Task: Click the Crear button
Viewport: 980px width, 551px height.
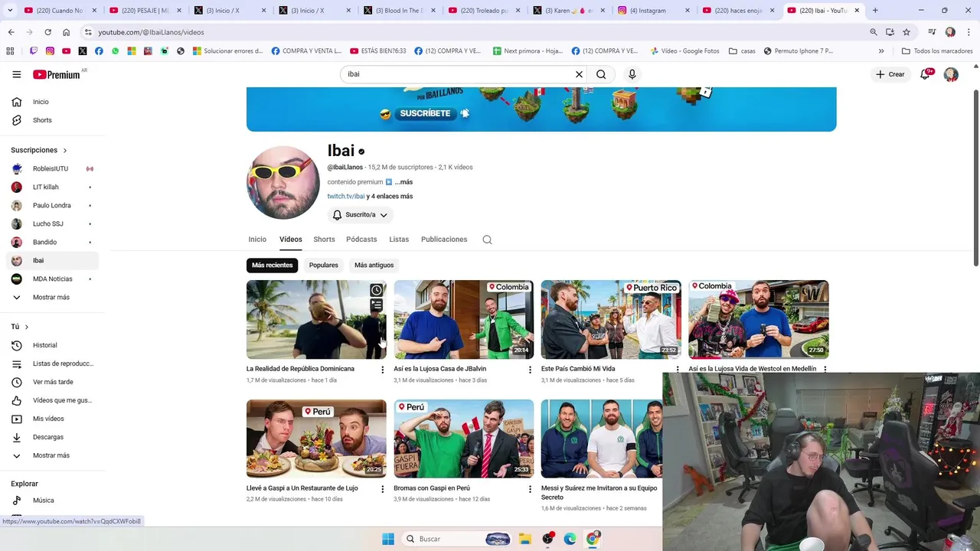Action: [x=890, y=74]
